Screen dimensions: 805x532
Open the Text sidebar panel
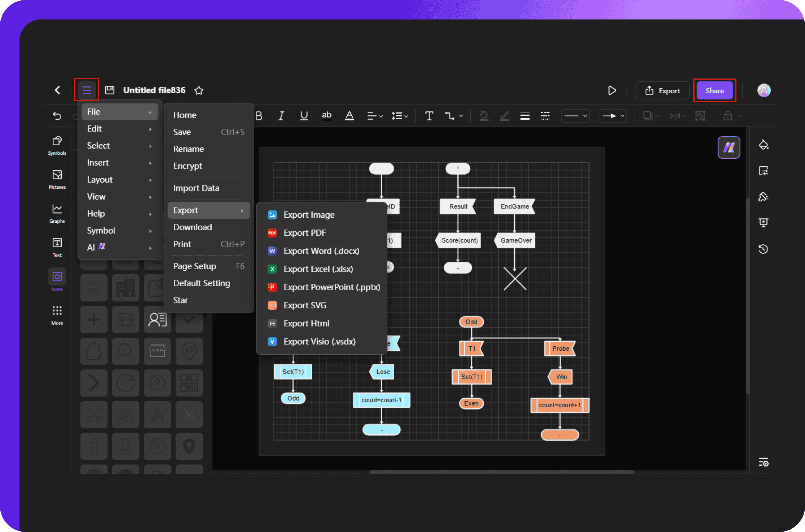[57, 247]
